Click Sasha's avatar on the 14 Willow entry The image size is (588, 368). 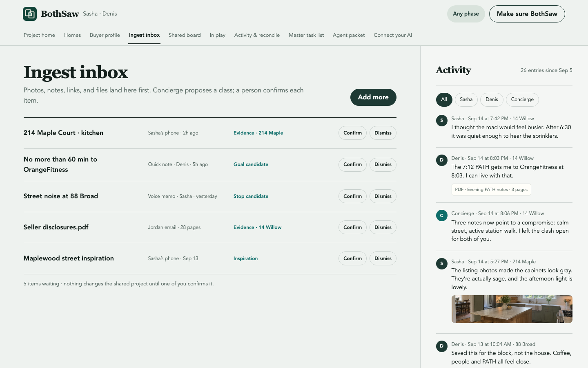point(441,120)
